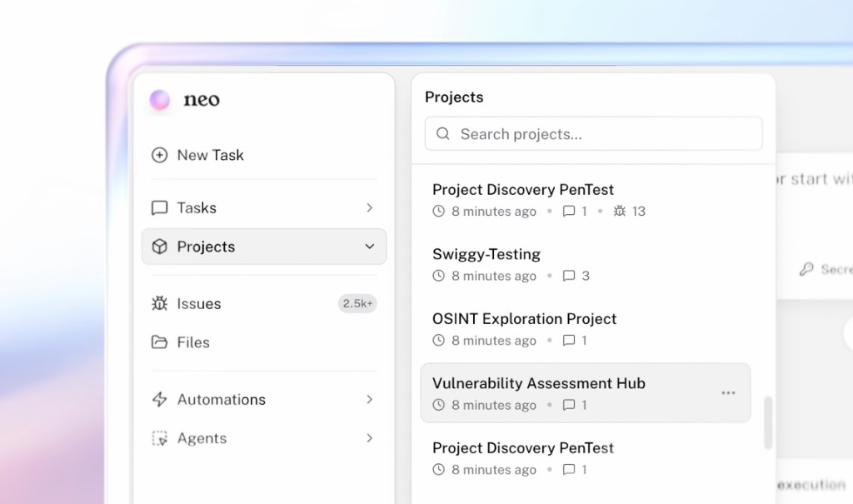Click comment count 3 under Swiggy-Testing
The width and height of the screenshot is (853, 504).
[x=586, y=276]
